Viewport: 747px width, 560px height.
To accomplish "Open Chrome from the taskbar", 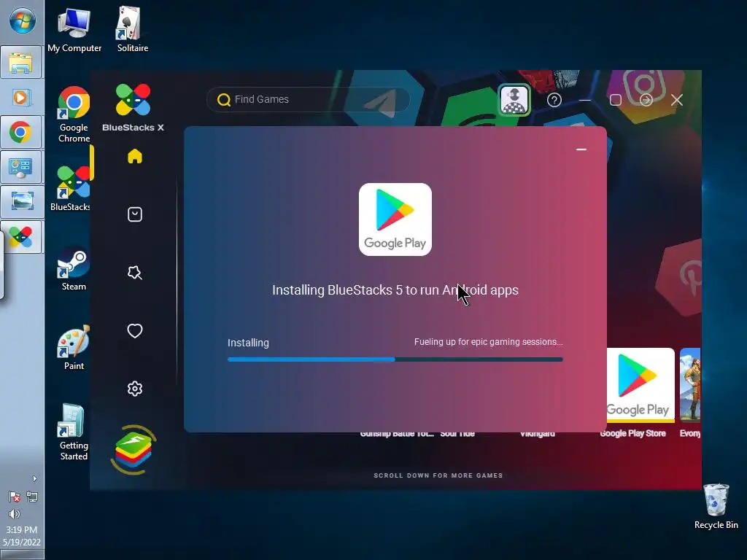I will point(21,133).
